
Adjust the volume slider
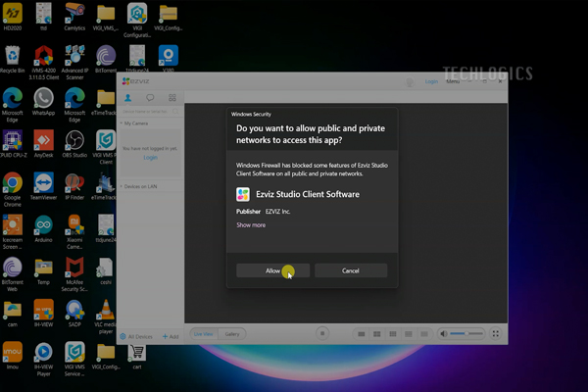click(465, 334)
